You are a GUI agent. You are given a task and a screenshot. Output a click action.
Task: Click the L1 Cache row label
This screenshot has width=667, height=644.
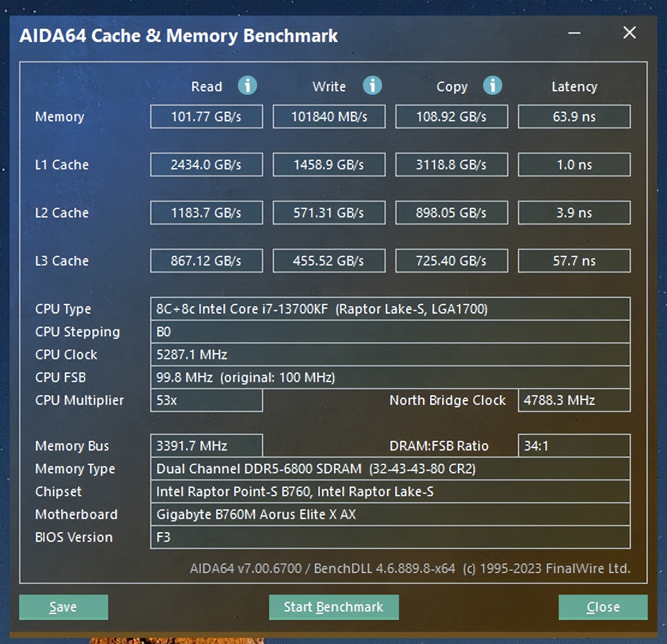point(62,165)
